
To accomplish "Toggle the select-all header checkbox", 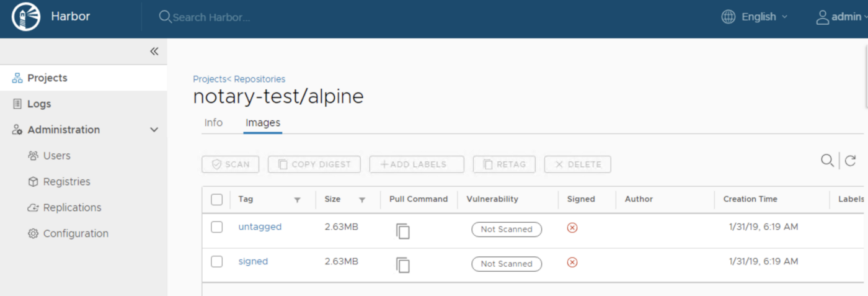I will 216,200.
